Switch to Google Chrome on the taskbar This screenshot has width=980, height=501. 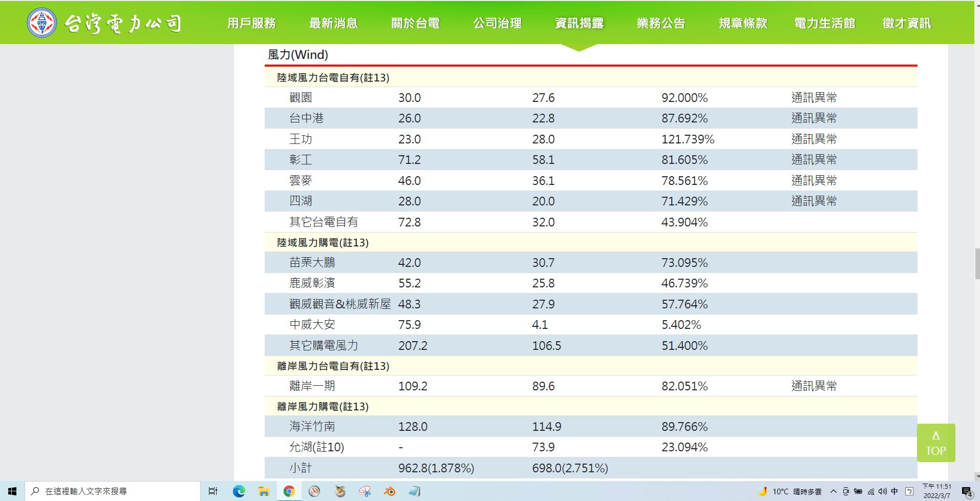289,491
